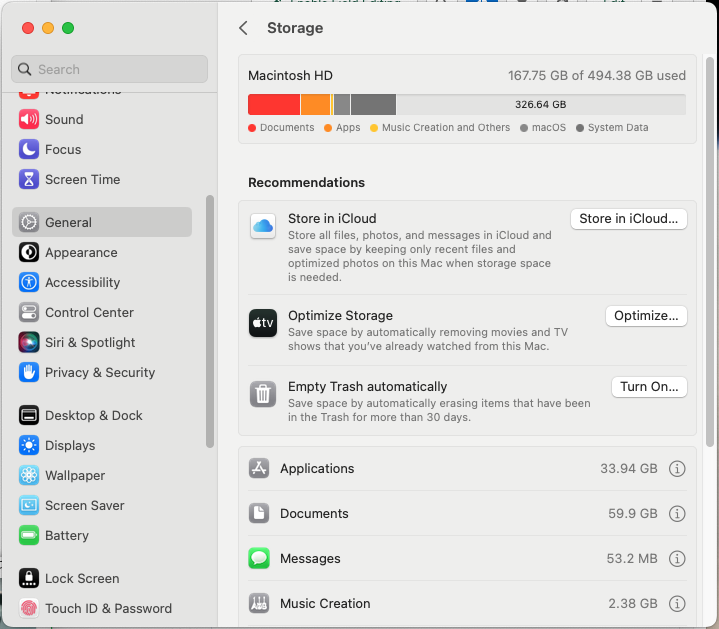The width and height of the screenshot is (719, 629).
Task: Open Privacy & Security hand icon
Action: 28,372
